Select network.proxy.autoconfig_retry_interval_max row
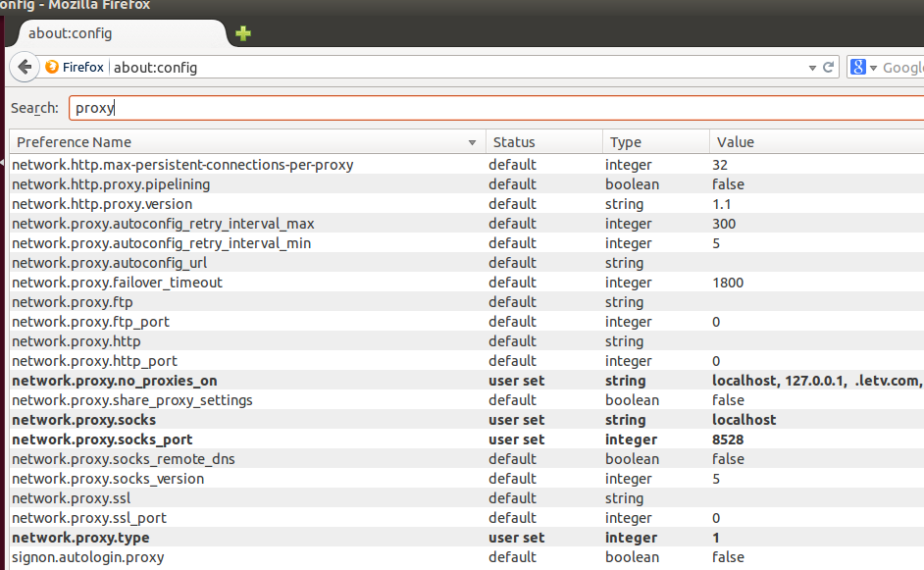 [467, 224]
